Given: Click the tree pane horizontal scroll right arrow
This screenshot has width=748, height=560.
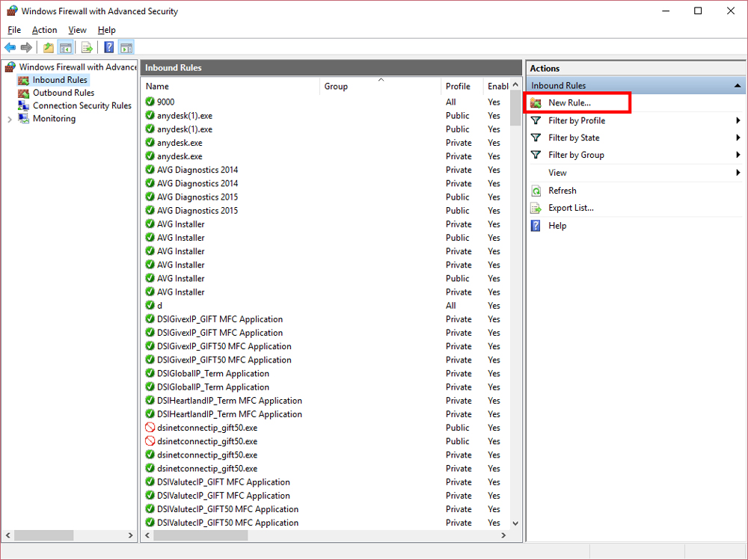Looking at the screenshot, I should click(131, 535).
